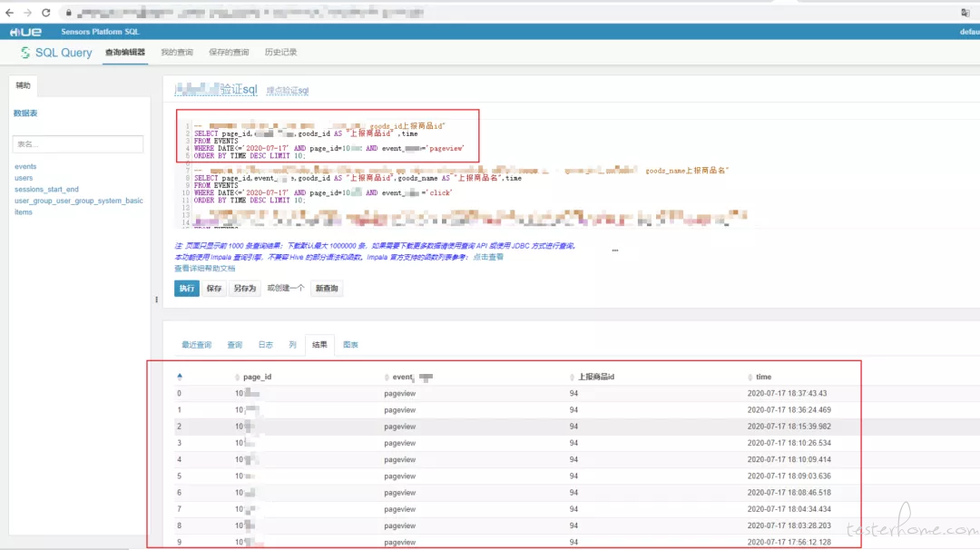
Task: Focus the 表名 search input
Action: [x=77, y=144]
